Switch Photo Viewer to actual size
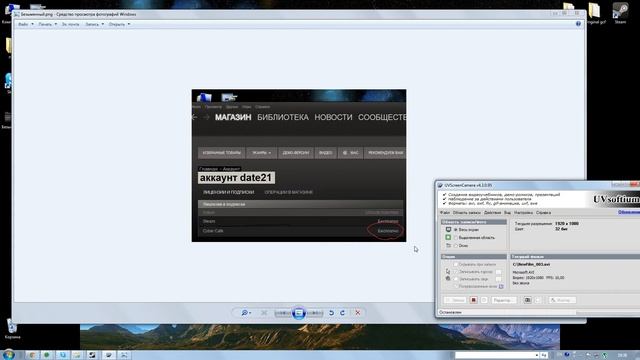640x360 pixels. pos(264,313)
